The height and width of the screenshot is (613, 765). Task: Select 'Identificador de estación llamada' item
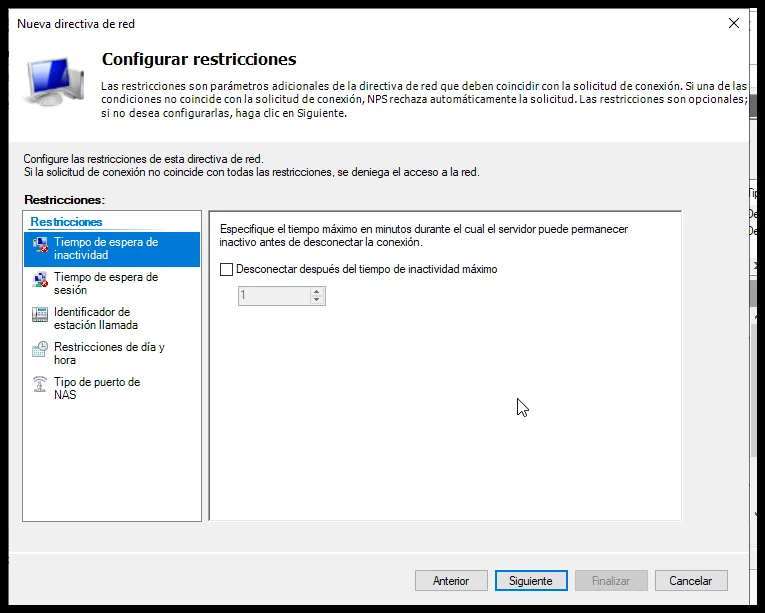112,318
